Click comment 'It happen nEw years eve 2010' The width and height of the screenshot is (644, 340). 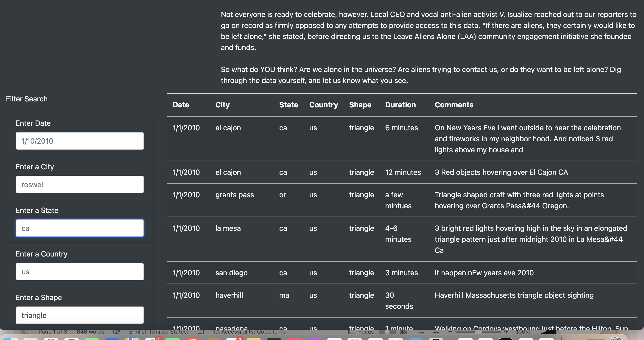(x=484, y=273)
